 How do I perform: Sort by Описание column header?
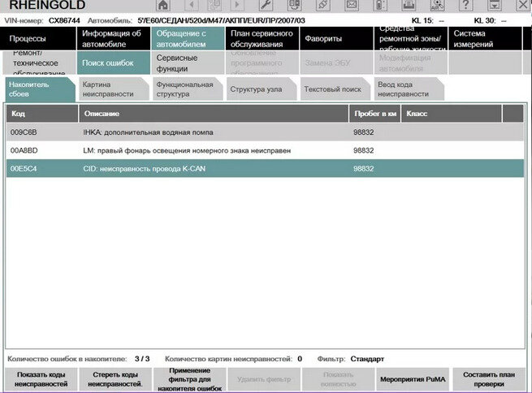click(x=214, y=114)
